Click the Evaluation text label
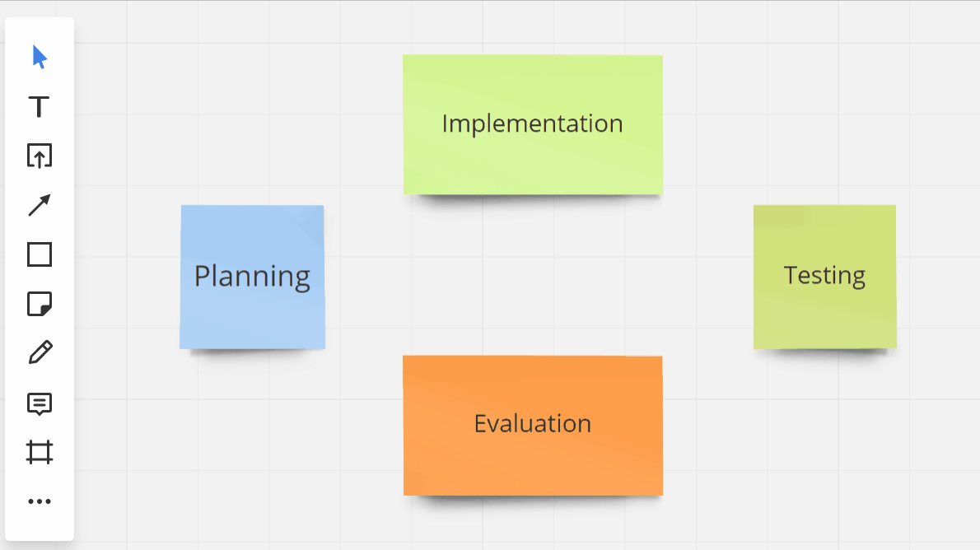 pos(532,424)
